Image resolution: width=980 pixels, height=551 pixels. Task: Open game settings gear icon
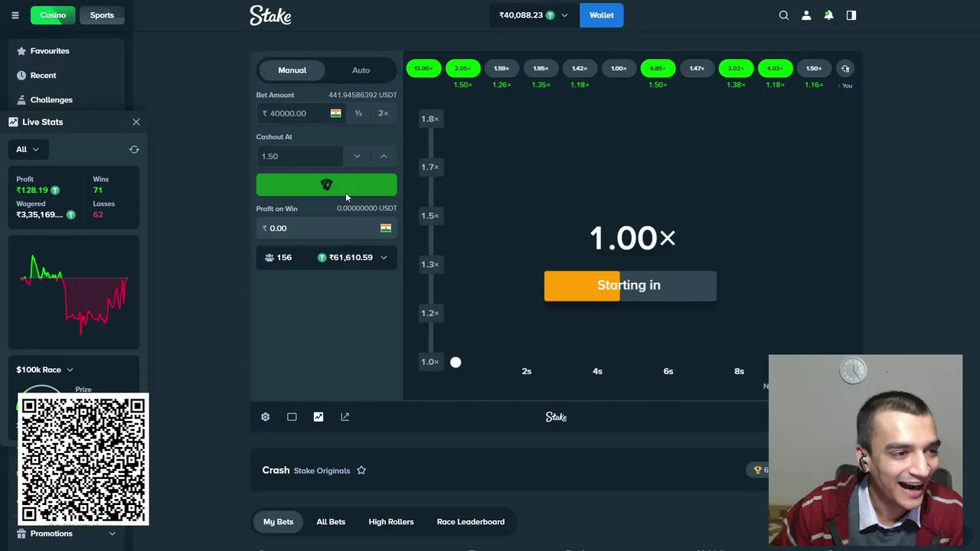coord(265,417)
